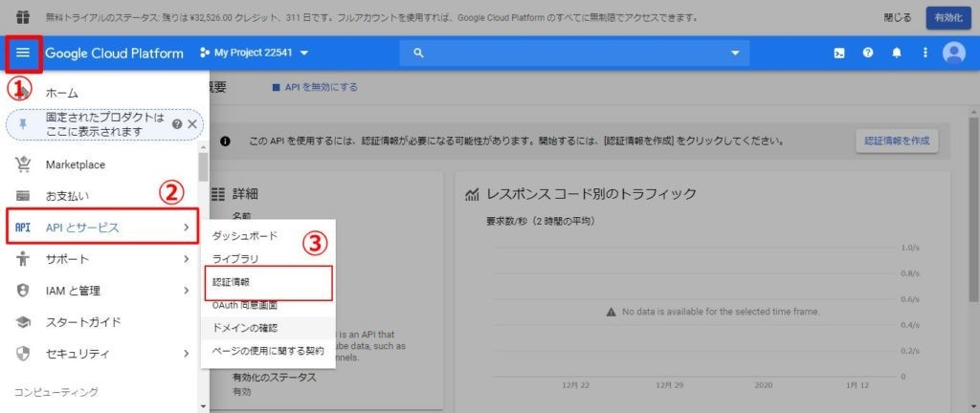The height and width of the screenshot is (413, 980).
Task: Select ライブラリ in the submenu
Action: coord(235,258)
